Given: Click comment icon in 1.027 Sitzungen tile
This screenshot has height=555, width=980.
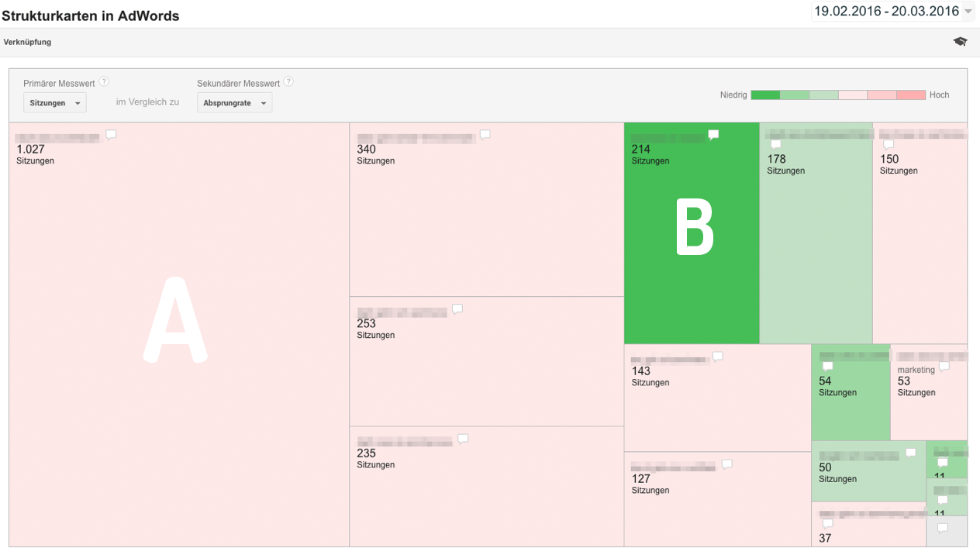Looking at the screenshot, I should pyautogui.click(x=111, y=135).
